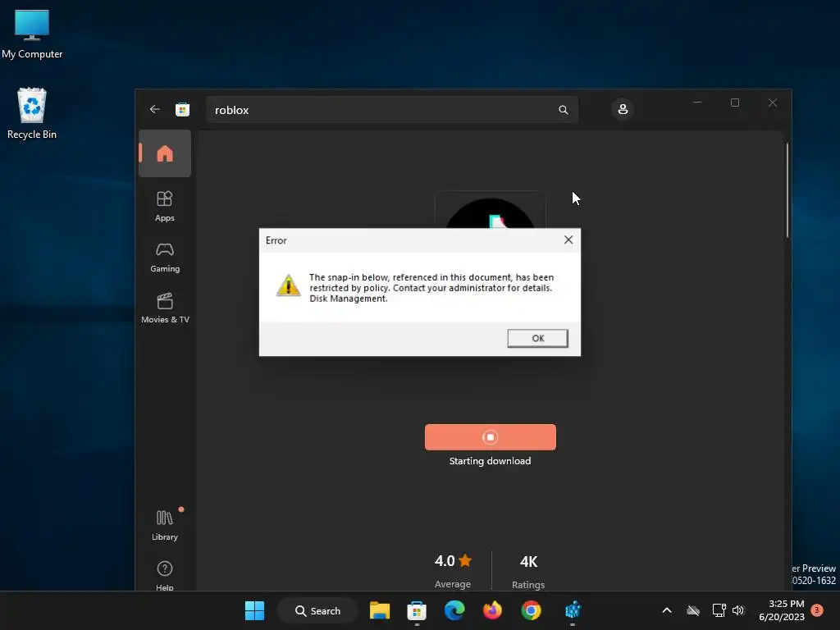Click OK in the Error dialog
This screenshot has height=630, width=840.
(x=538, y=338)
